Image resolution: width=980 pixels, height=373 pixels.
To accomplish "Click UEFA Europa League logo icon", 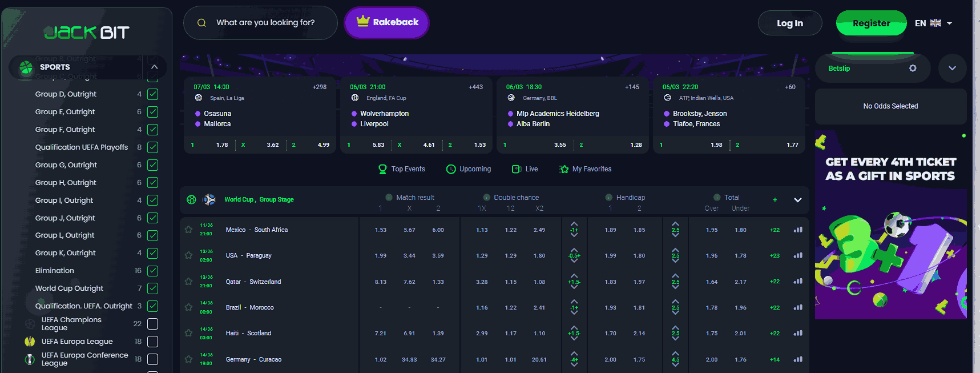I will (30, 342).
